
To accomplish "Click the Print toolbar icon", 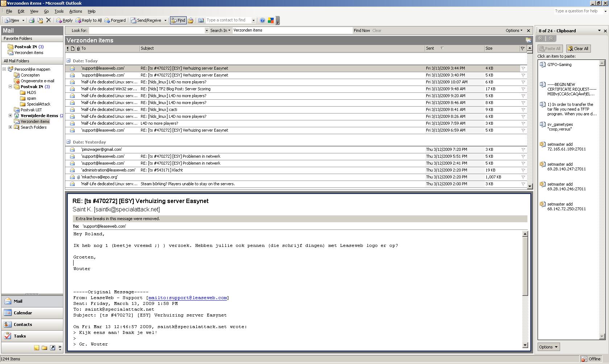I will click(32, 20).
